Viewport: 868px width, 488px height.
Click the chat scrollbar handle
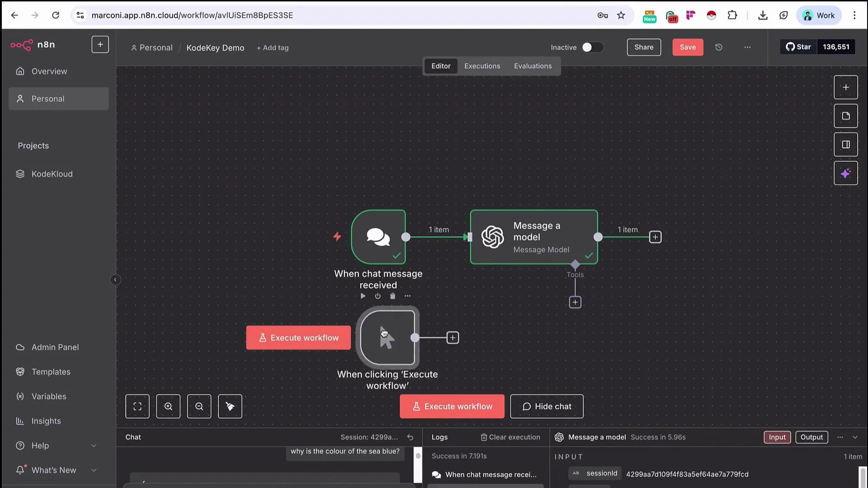point(418,456)
